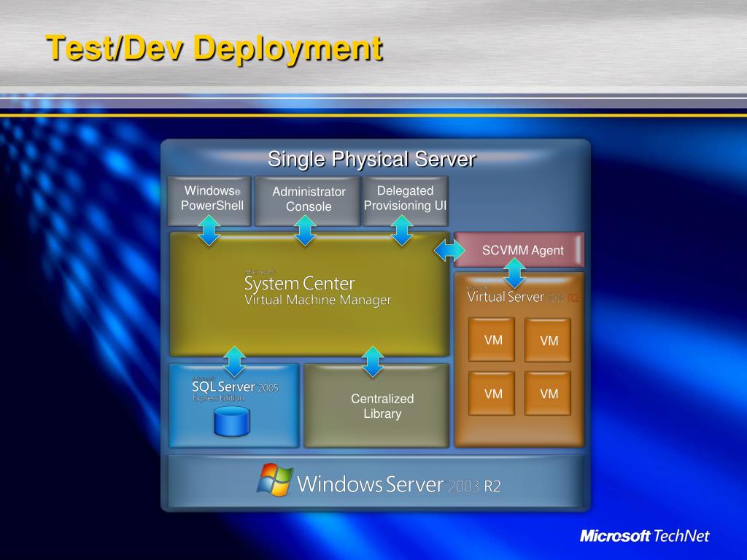Click the 'Single Physical Server' heading
The height and width of the screenshot is (560, 747).
pos(371,159)
